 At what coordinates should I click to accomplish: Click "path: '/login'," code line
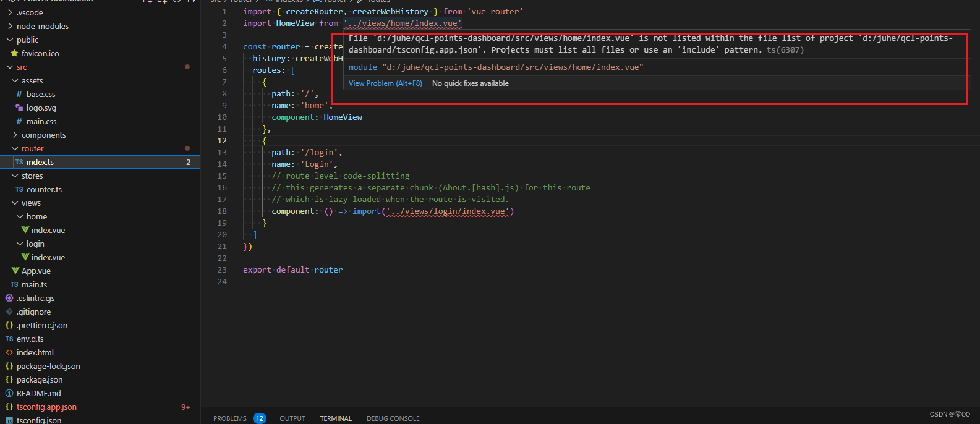point(307,153)
